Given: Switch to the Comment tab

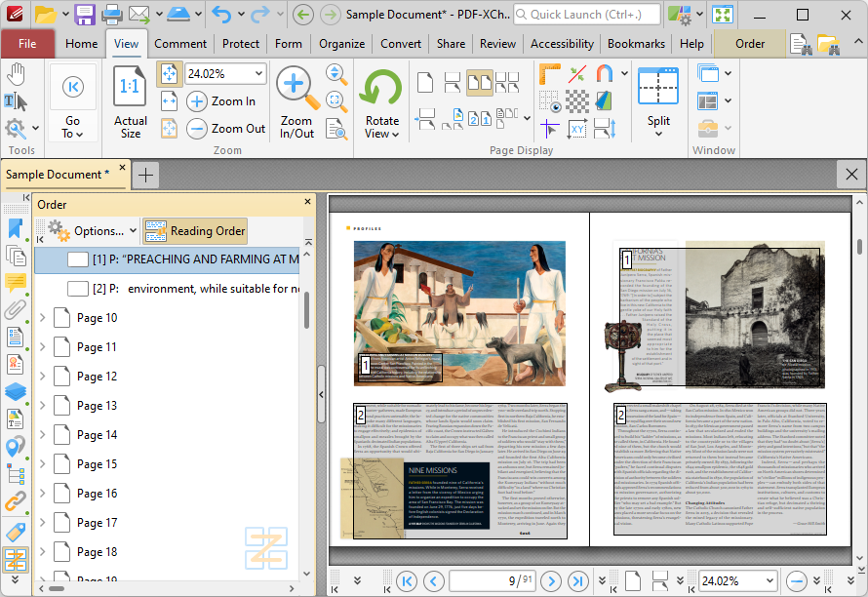Looking at the screenshot, I should 180,44.
